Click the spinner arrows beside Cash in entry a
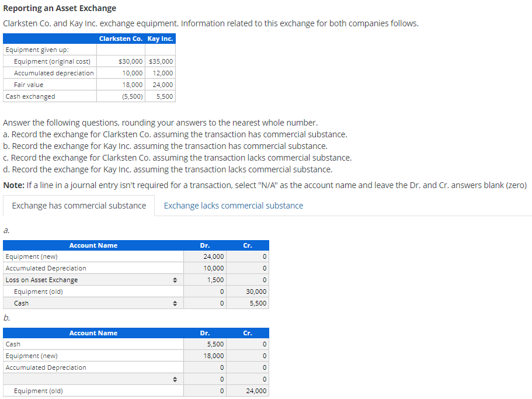Viewport: 532px width, 399px height. pos(174,303)
